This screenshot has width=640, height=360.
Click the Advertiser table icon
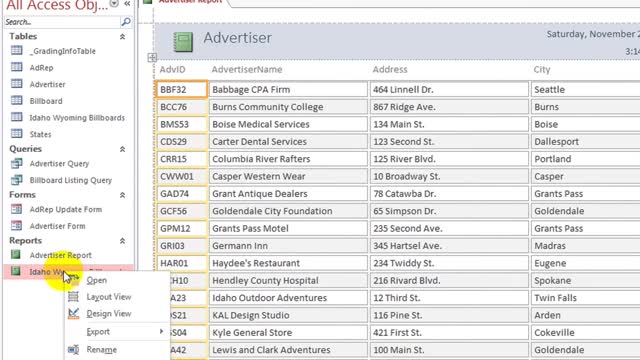click(x=17, y=84)
